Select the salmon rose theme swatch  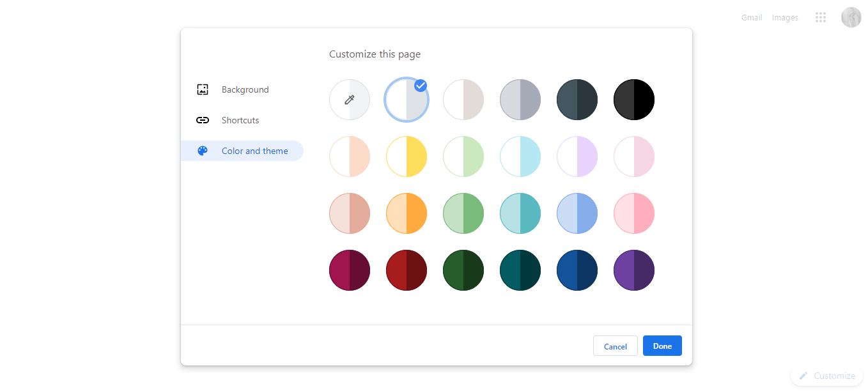pyautogui.click(x=350, y=213)
